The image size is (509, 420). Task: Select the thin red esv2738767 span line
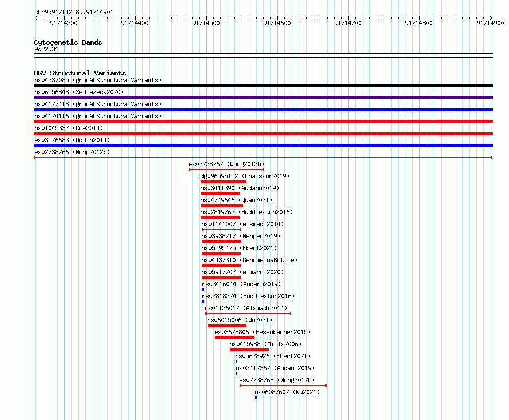click(226, 170)
